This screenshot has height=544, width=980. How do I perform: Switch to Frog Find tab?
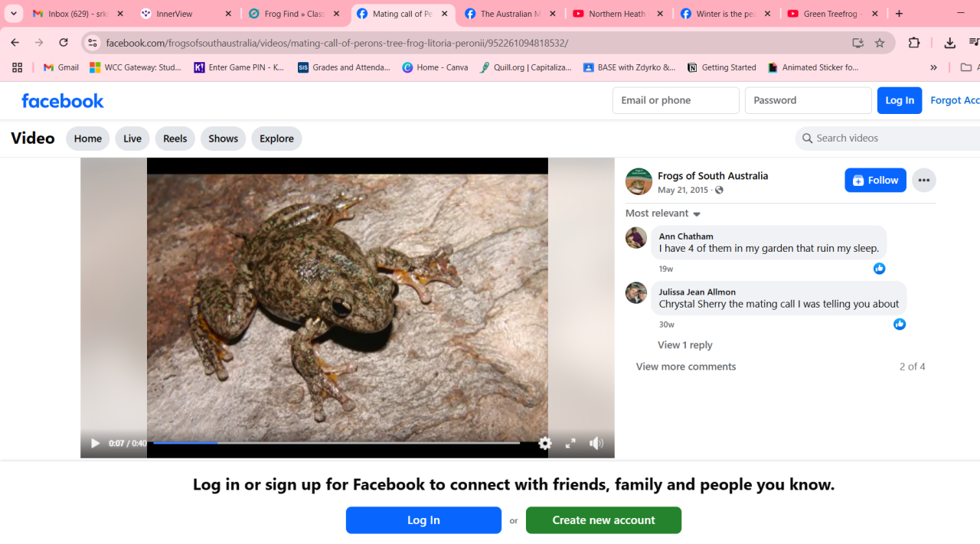coord(295,14)
